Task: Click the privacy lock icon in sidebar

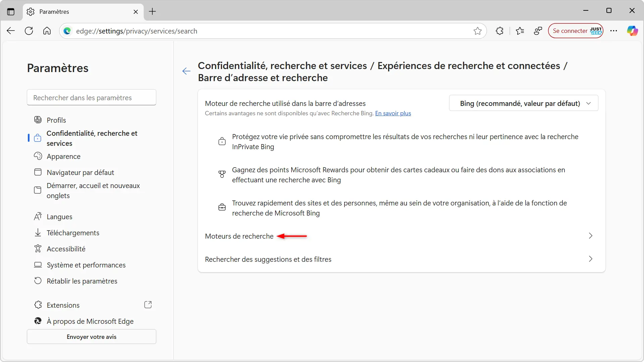Action: tap(38, 138)
